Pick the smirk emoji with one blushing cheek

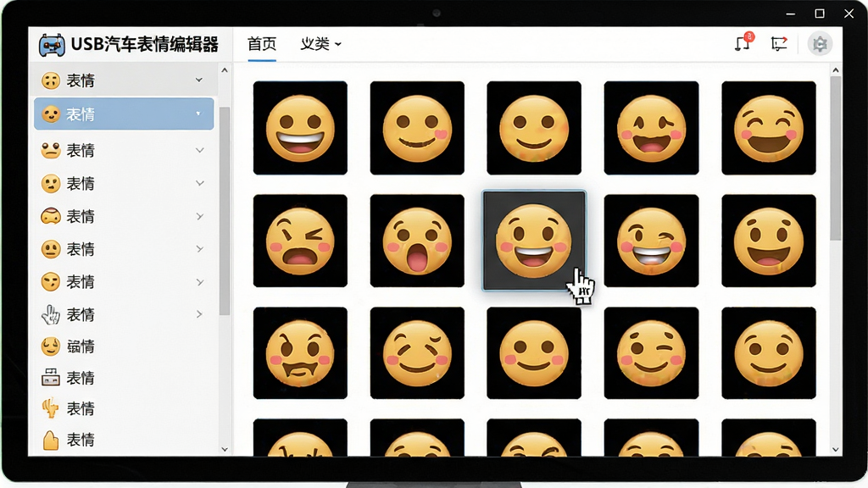(x=417, y=128)
